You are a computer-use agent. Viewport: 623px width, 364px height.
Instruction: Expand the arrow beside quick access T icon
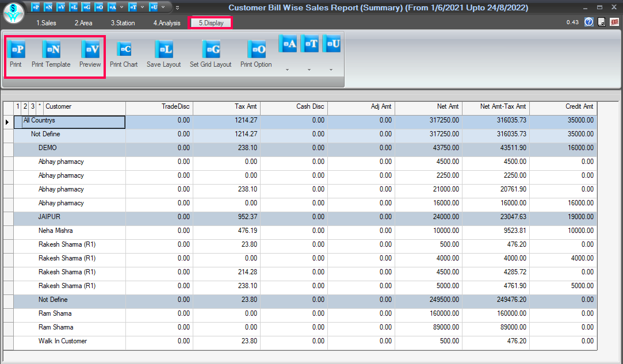[142, 7]
